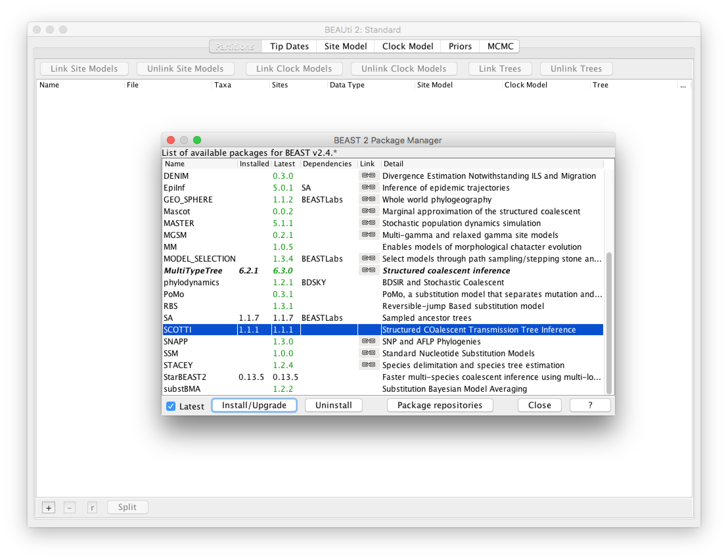The width and height of the screenshot is (728, 560).
Task: Click the Unlink Trees button
Action: click(x=576, y=69)
